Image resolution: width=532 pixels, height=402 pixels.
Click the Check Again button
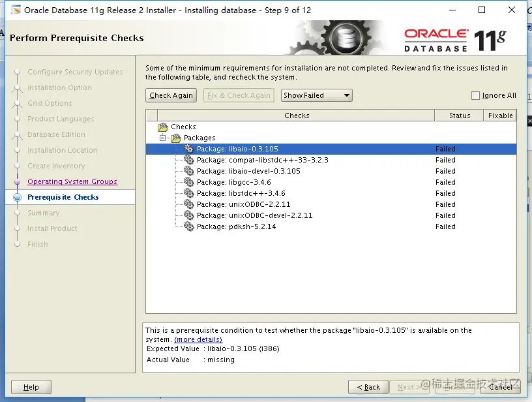click(x=171, y=95)
